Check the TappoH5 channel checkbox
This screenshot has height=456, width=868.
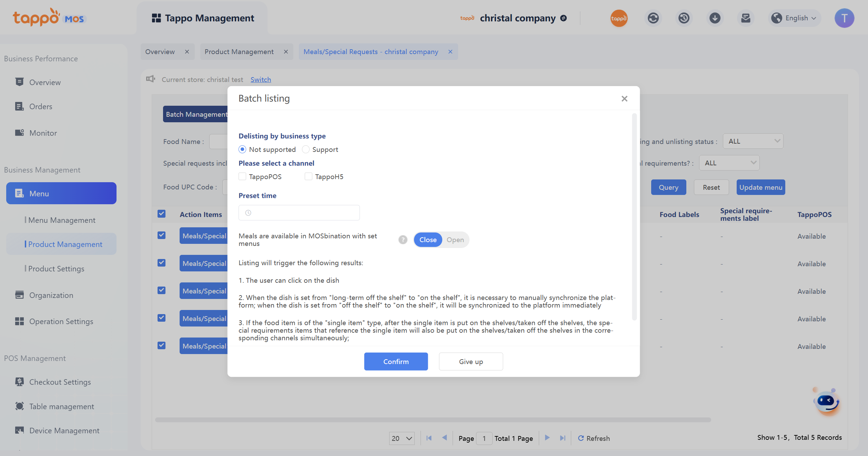point(309,177)
